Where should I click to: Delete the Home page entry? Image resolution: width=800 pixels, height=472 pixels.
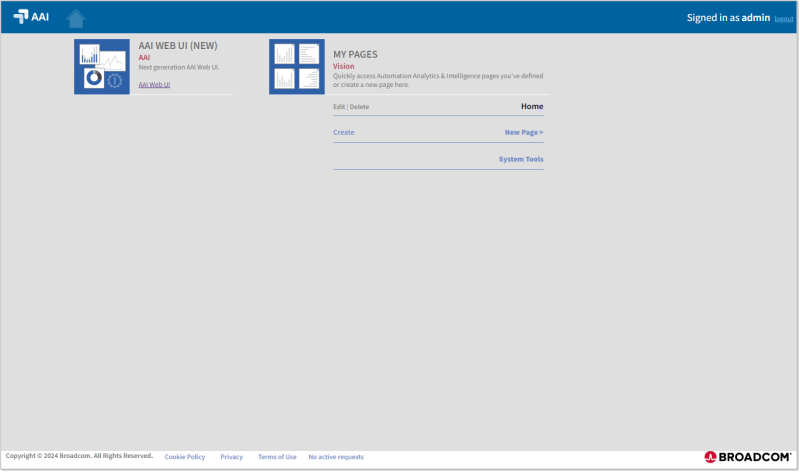click(x=359, y=107)
